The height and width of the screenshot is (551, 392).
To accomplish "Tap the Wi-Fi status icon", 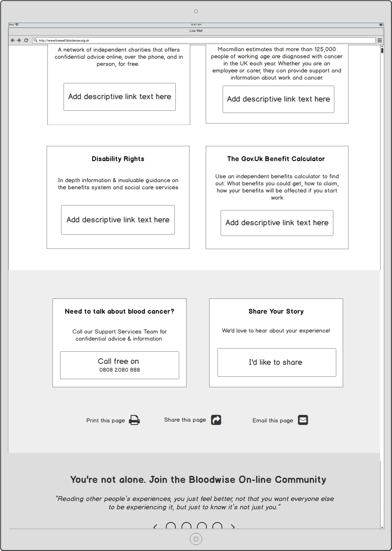I will [17, 25].
